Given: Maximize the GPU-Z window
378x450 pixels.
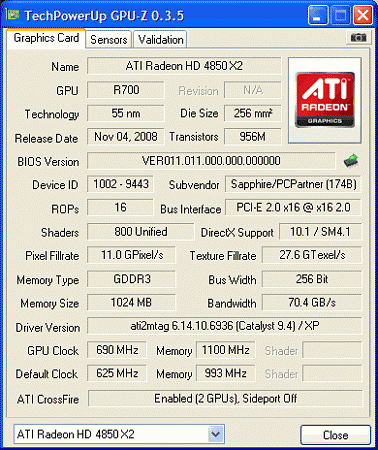Looking at the screenshot, I should coord(340,15).
